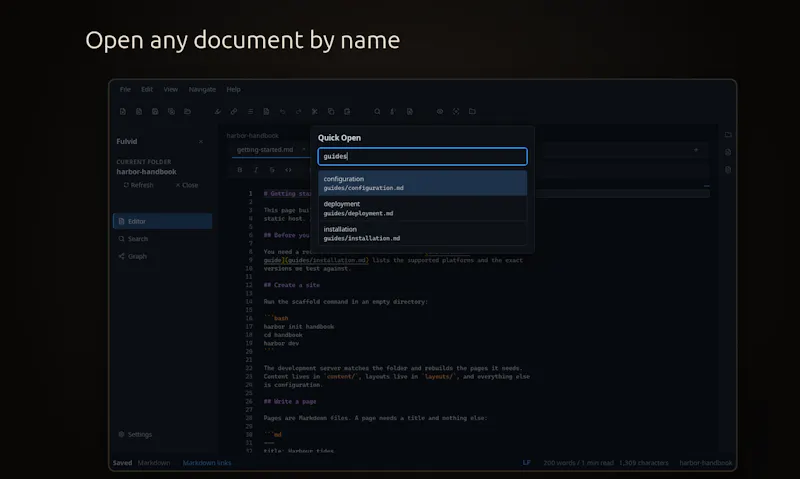Click the magnifier Find icon in toolbar
The image size is (800, 479).
coord(377,111)
